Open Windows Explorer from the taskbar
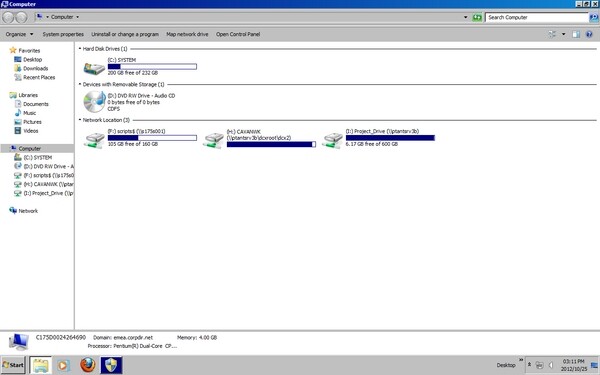Screen dimensions: 600x375 pyautogui.click(x=40, y=365)
